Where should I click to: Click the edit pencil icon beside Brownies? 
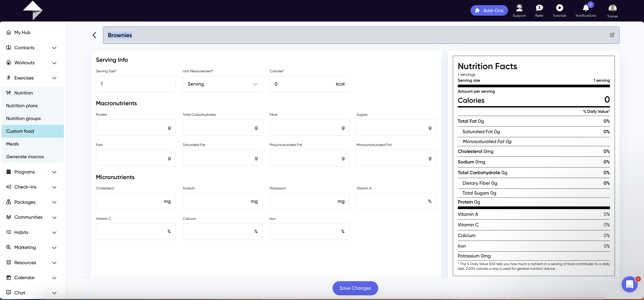(612, 35)
